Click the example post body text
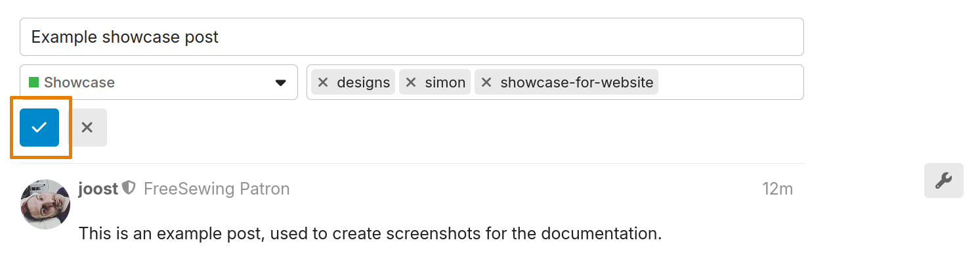The height and width of the screenshot is (259, 980). pyautogui.click(x=370, y=233)
